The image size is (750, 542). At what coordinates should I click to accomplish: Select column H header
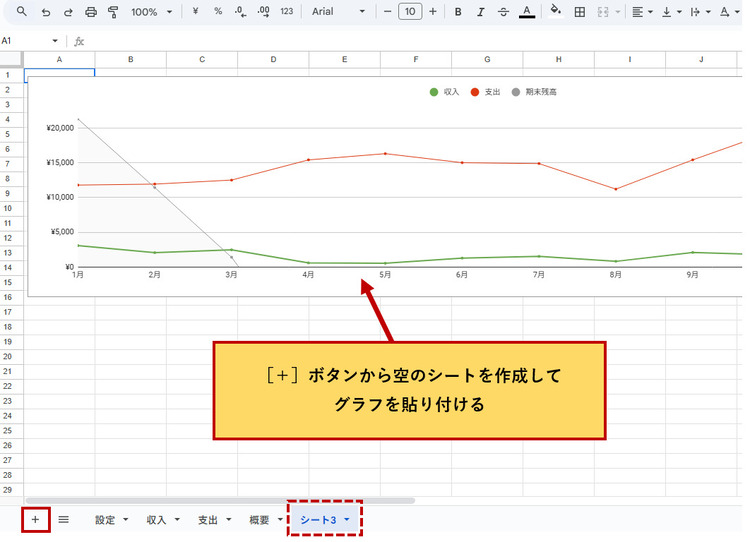[x=558, y=59]
